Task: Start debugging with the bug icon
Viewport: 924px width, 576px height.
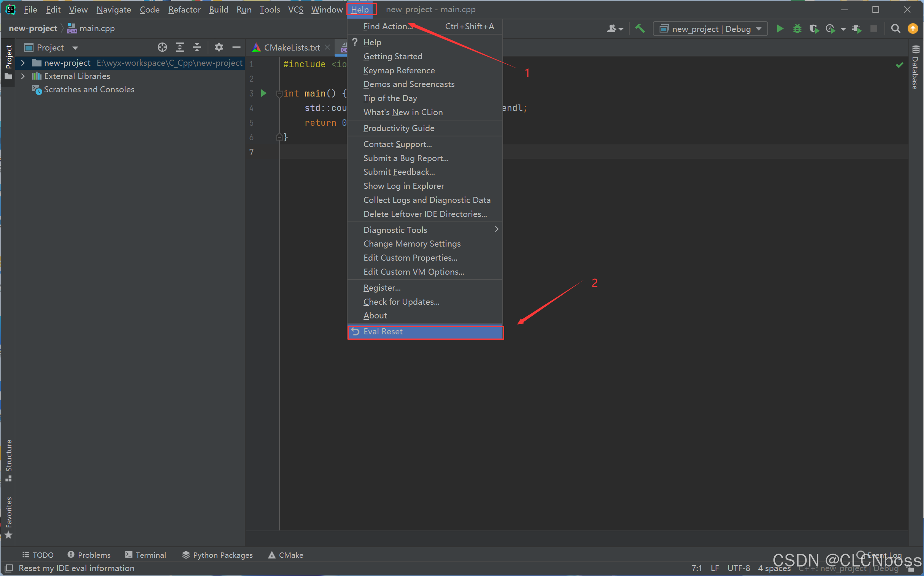Action: (797, 28)
